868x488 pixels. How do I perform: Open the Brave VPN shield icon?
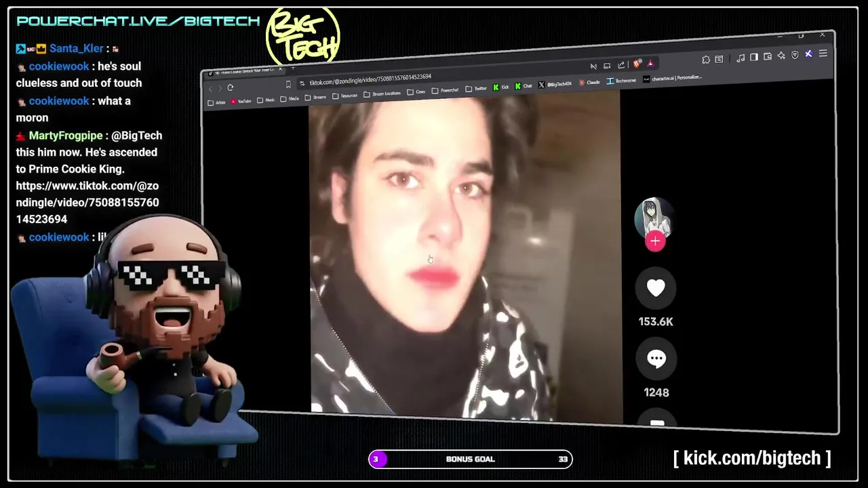(795, 55)
